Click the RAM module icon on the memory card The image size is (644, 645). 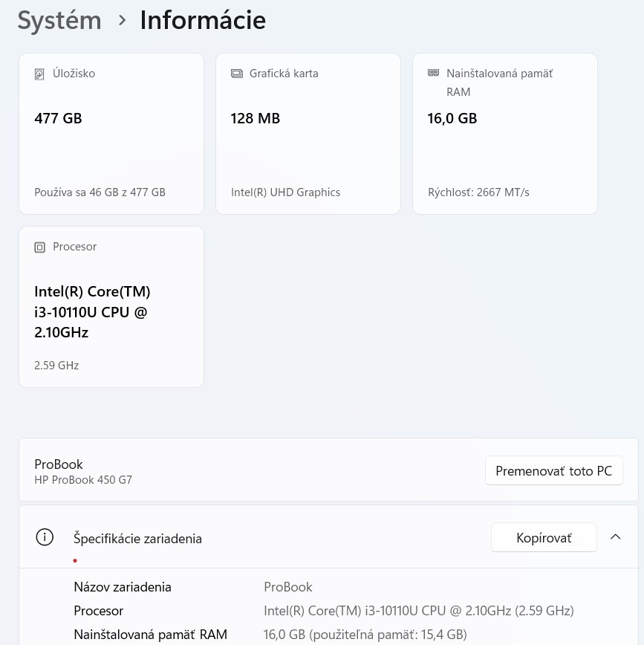coord(434,73)
